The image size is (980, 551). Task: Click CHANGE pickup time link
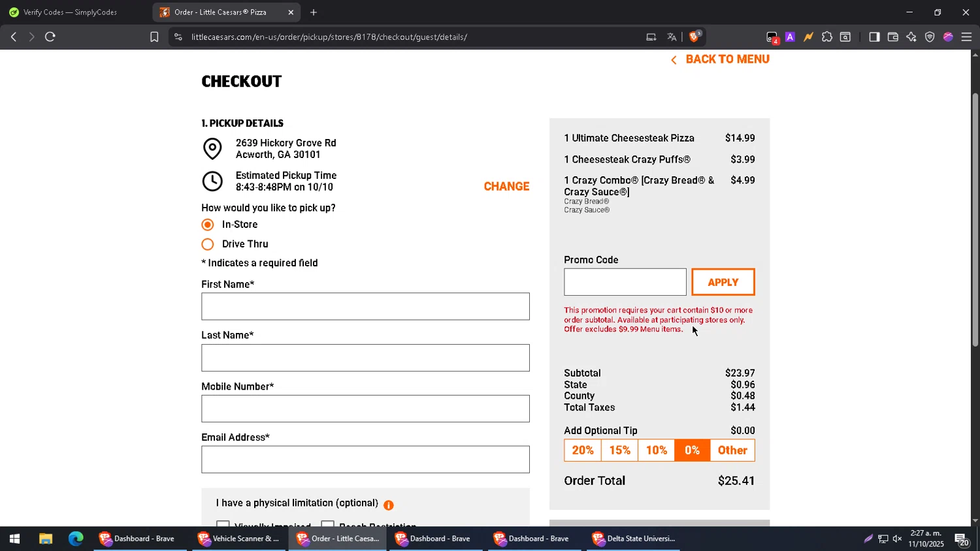[x=506, y=187]
